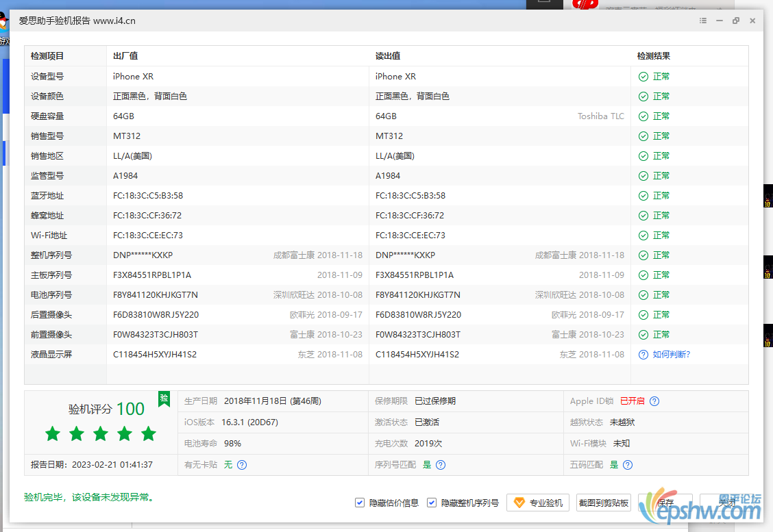Click the green check icon for 硬盘容量
773x532 pixels.
643,116
